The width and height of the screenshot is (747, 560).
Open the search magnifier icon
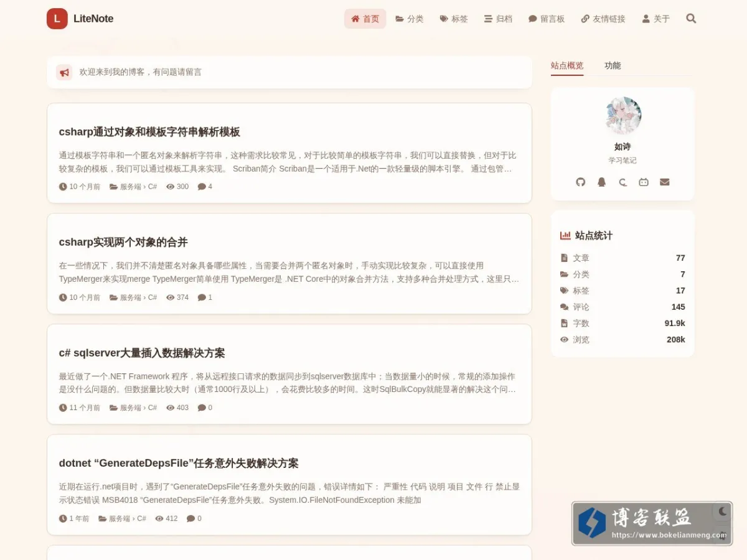click(x=691, y=19)
